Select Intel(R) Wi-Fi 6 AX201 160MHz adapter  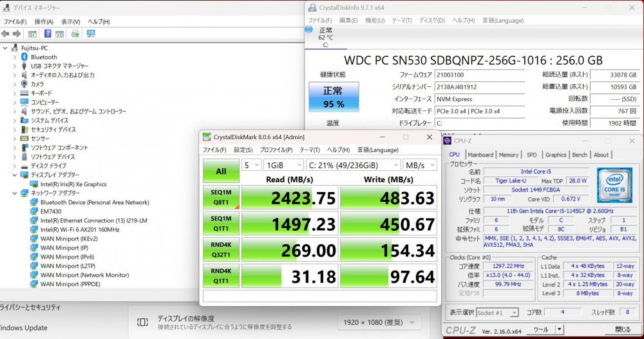point(80,229)
